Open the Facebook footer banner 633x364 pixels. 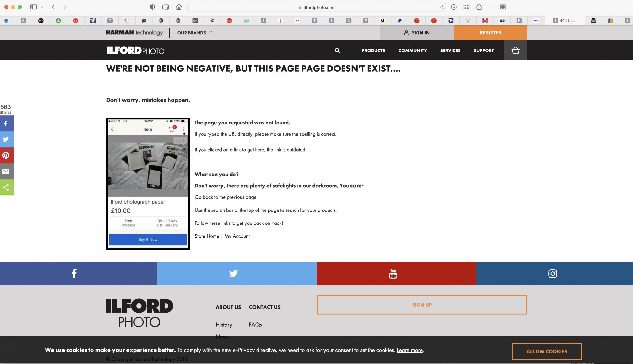point(78,274)
